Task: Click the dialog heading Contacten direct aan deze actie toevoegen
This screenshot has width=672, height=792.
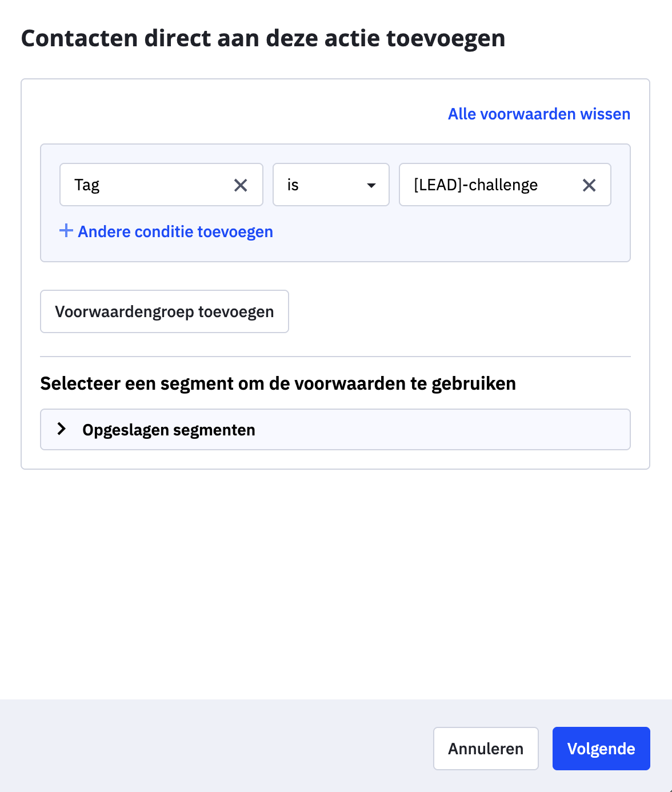Action: (263, 38)
